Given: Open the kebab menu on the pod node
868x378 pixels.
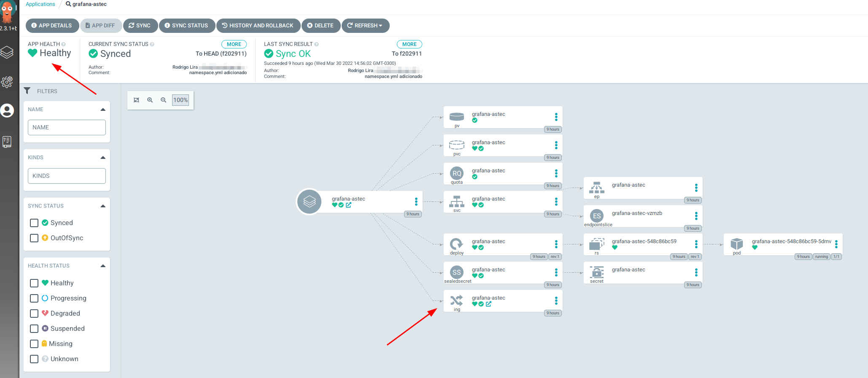Looking at the screenshot, I should pos(836,244).
